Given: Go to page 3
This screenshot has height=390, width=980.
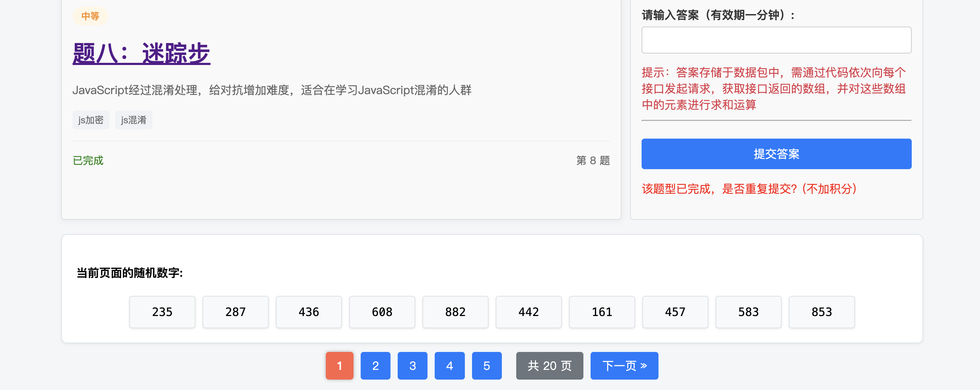Looking at the screenshot, I should [412, 366].
